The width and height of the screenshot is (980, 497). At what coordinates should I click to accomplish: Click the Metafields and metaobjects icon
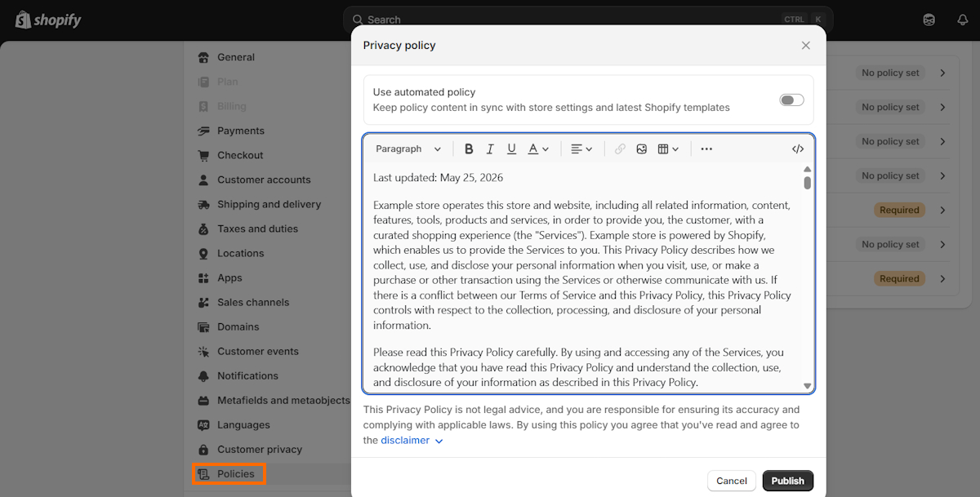click(203, 401)
